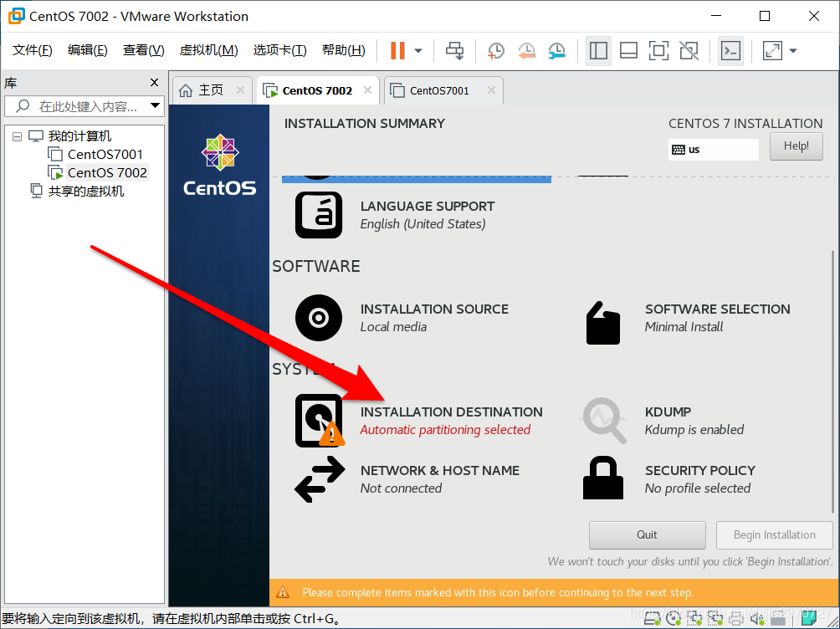Open SECURITY POLICY lock icon
Screen dimensions: 840x629
(603, 478)
